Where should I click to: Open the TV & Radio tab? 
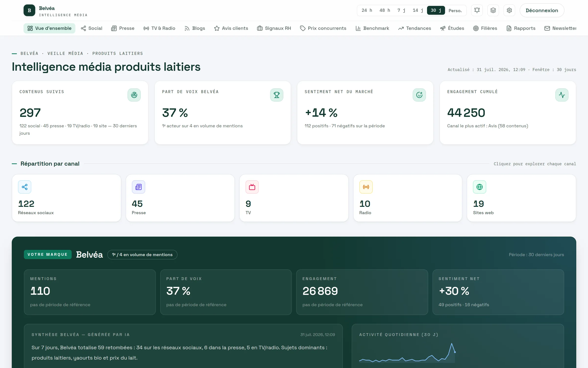pos(159,28)
